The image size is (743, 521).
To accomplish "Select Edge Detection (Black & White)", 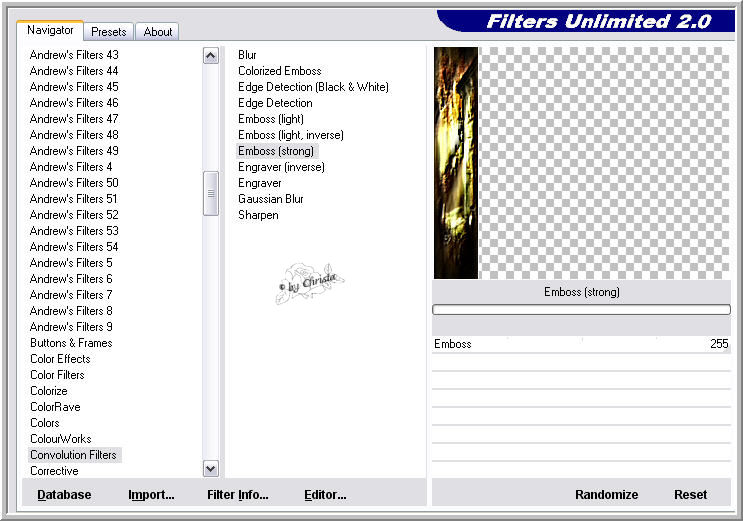I will 313,87.
